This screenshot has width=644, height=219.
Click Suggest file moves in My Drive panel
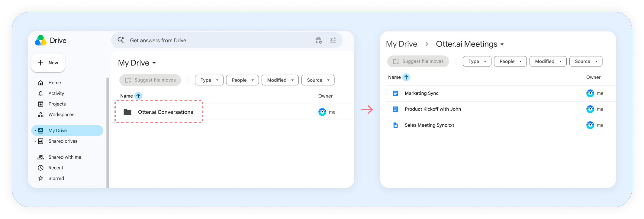[150, 80]
